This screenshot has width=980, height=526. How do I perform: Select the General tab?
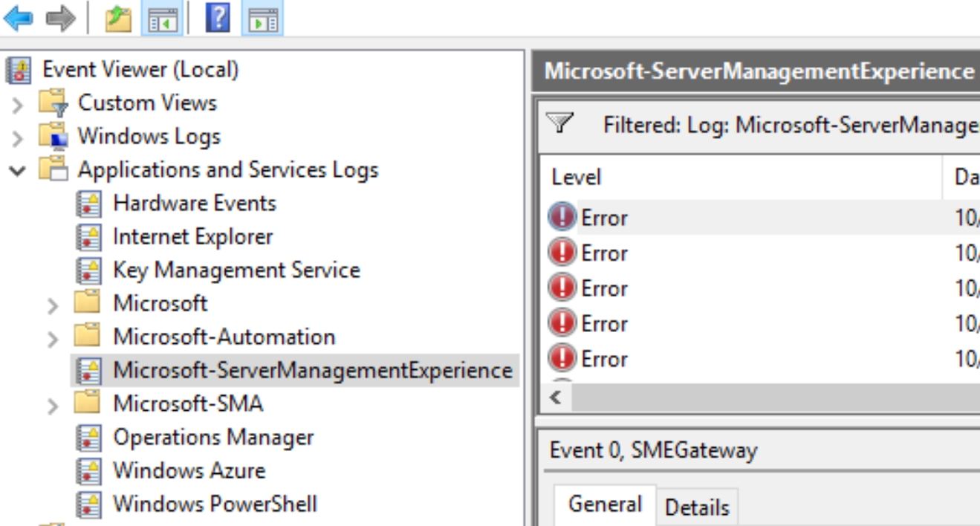605,504
